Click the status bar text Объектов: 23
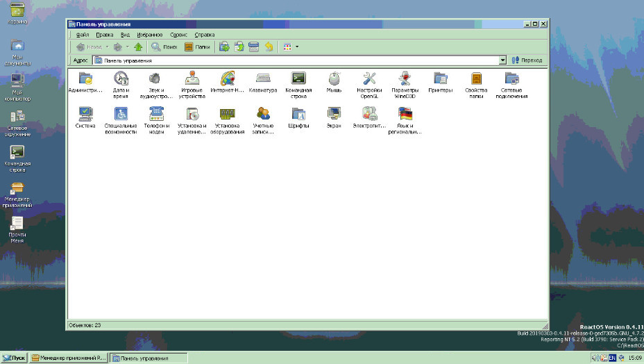The width and height of the screenshot is (644, 364). (x=85, y=325)
